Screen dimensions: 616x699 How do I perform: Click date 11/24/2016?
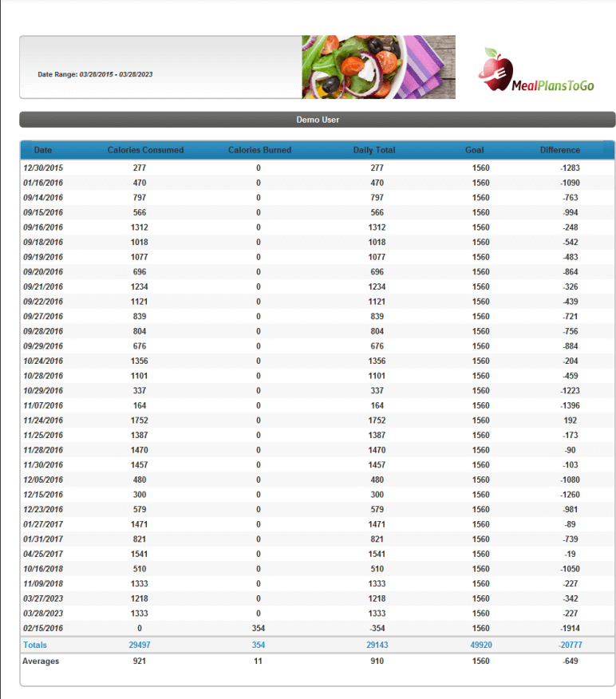[43, 421]
